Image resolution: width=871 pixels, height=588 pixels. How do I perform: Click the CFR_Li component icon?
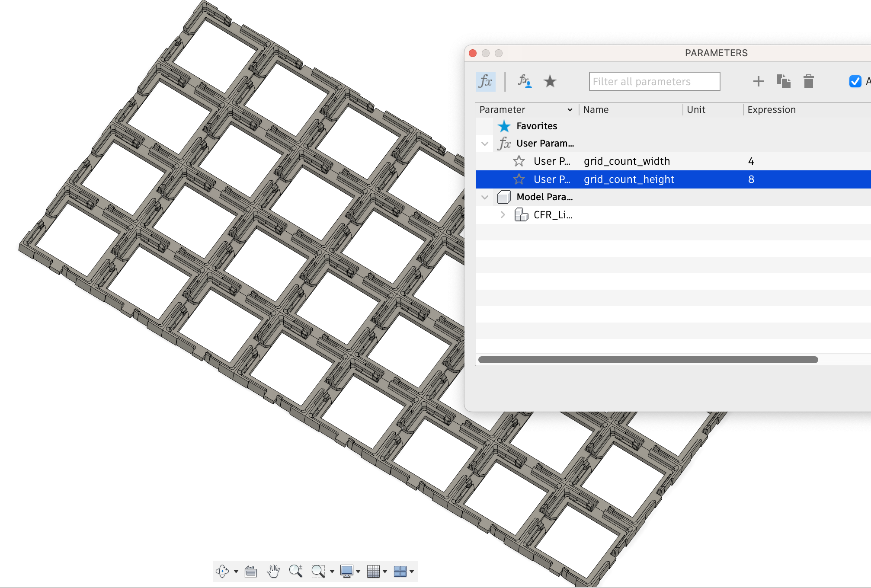[521, 214]
